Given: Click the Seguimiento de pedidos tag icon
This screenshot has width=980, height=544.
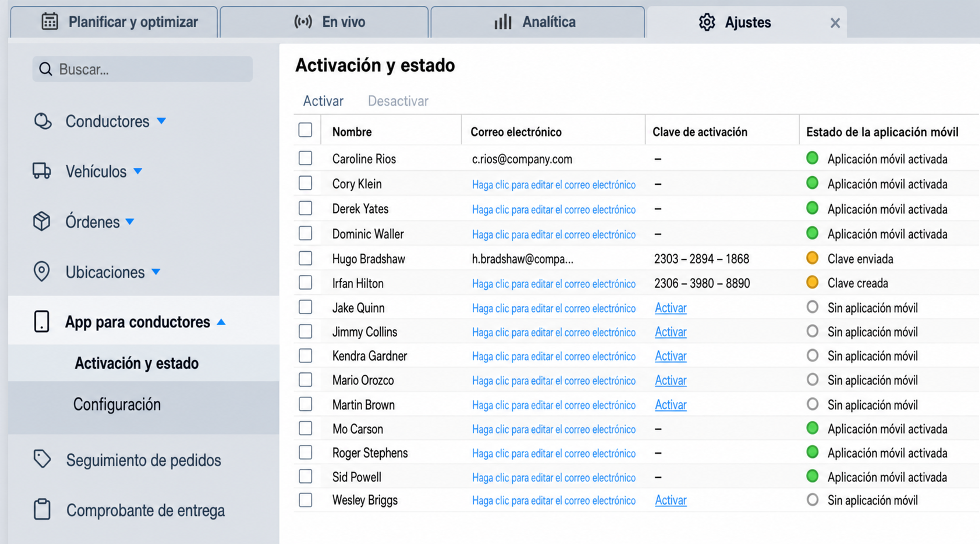Looking at the screenshot, I should tap(42, 459).
